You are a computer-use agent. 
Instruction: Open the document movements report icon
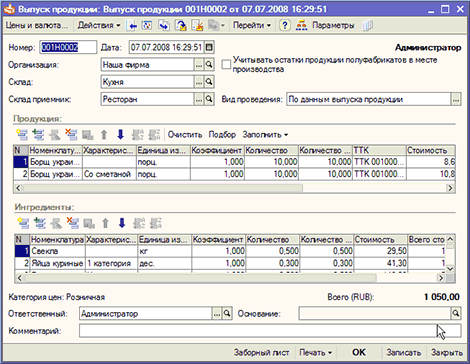click(x=213, y=26)
